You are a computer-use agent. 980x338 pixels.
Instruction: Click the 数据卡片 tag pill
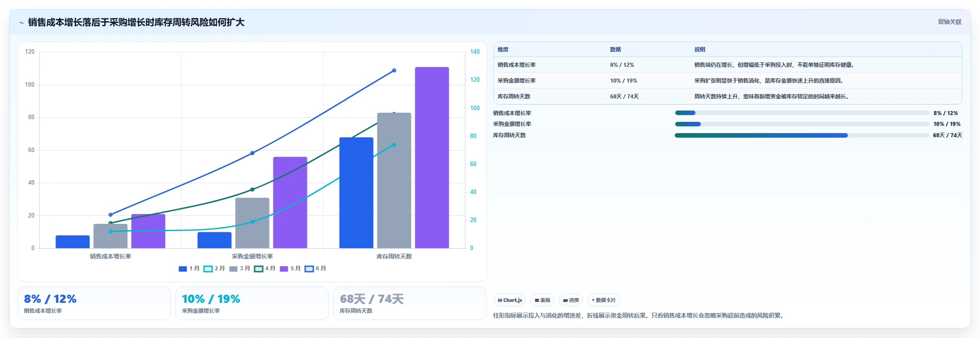click(603, 300)
